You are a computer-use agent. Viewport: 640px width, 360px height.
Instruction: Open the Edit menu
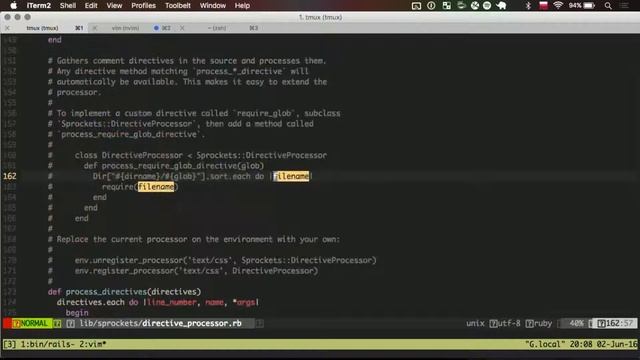[91, 5]
